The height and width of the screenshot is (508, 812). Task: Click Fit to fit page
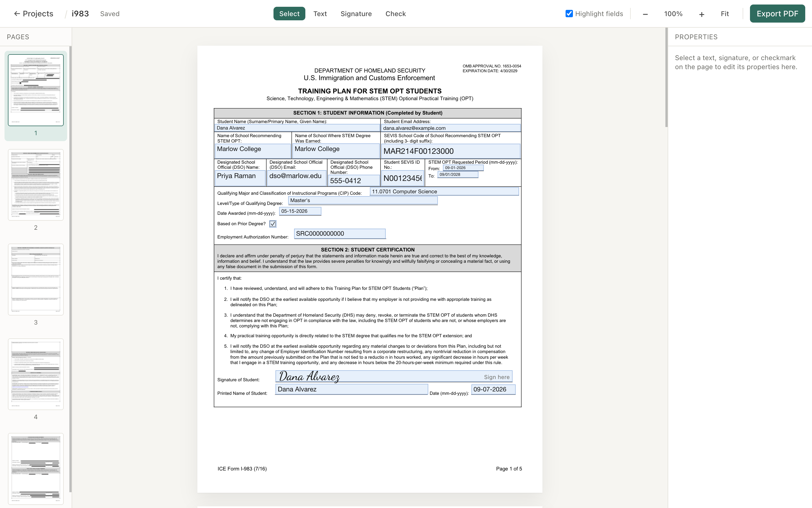(x=725, y=14)
